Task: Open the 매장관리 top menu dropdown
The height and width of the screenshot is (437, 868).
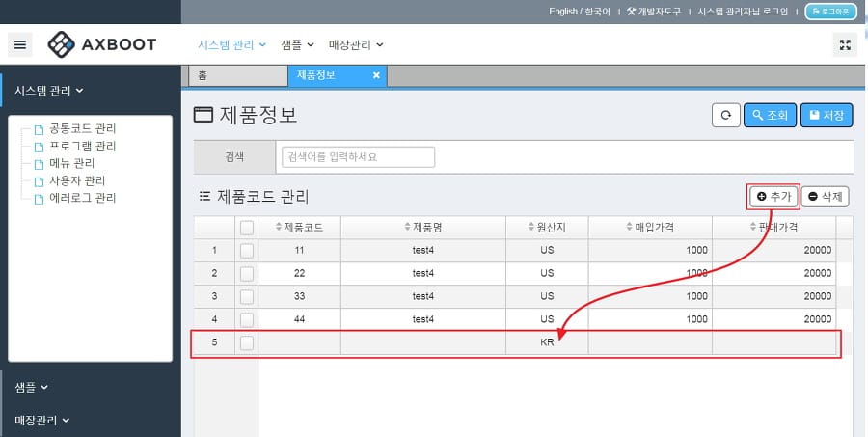Action: coord(355,45)
